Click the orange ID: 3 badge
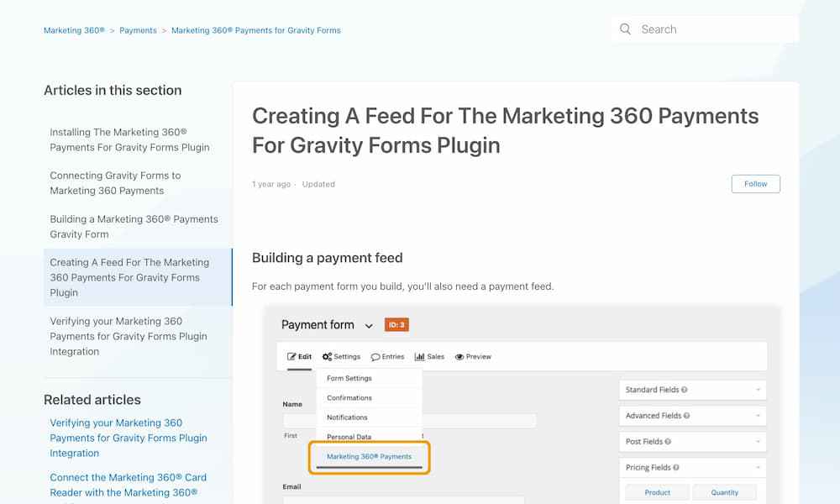The image size is (840, 504). pyautogui.click(x=396, y=324)
